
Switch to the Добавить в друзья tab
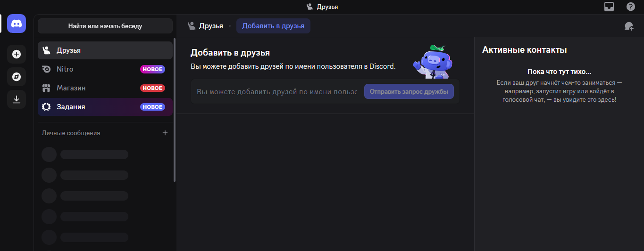pyautogui.click(x=273, y=26)
